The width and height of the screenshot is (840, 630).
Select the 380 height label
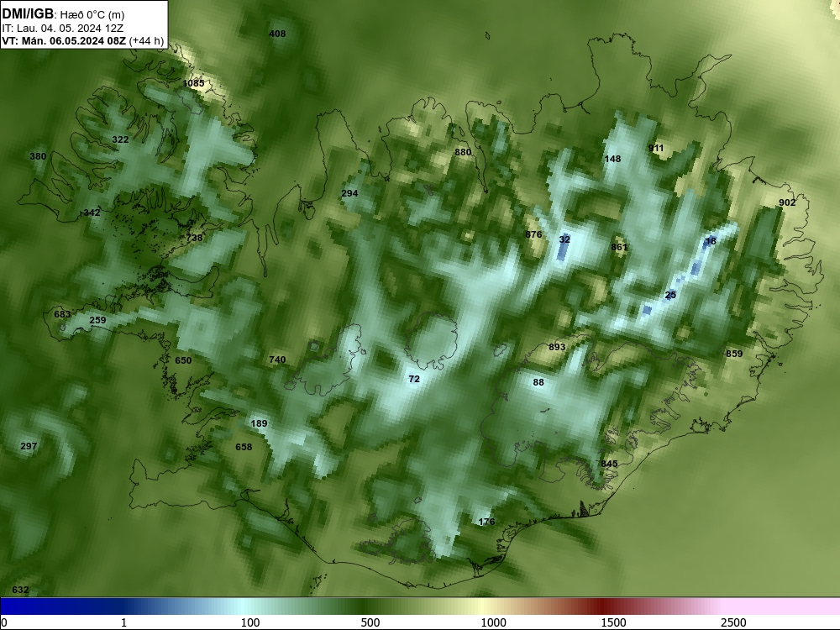click(x=38, y=156)
